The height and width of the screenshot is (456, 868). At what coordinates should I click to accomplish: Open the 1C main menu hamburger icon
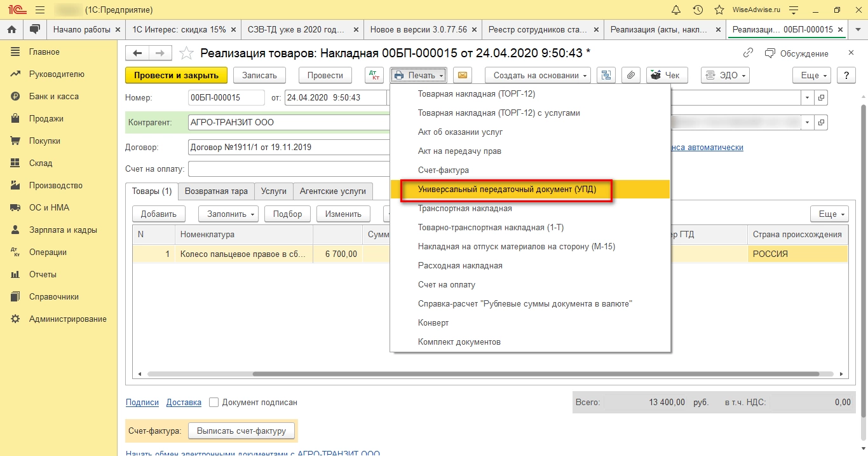(40, 10)
